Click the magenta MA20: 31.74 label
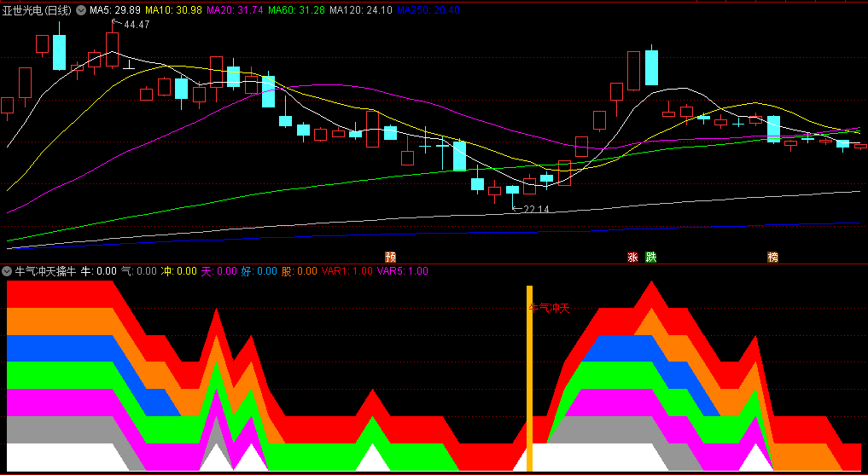Image resolution: width=868 pixels, height=475 pixels. coord(235,10)
